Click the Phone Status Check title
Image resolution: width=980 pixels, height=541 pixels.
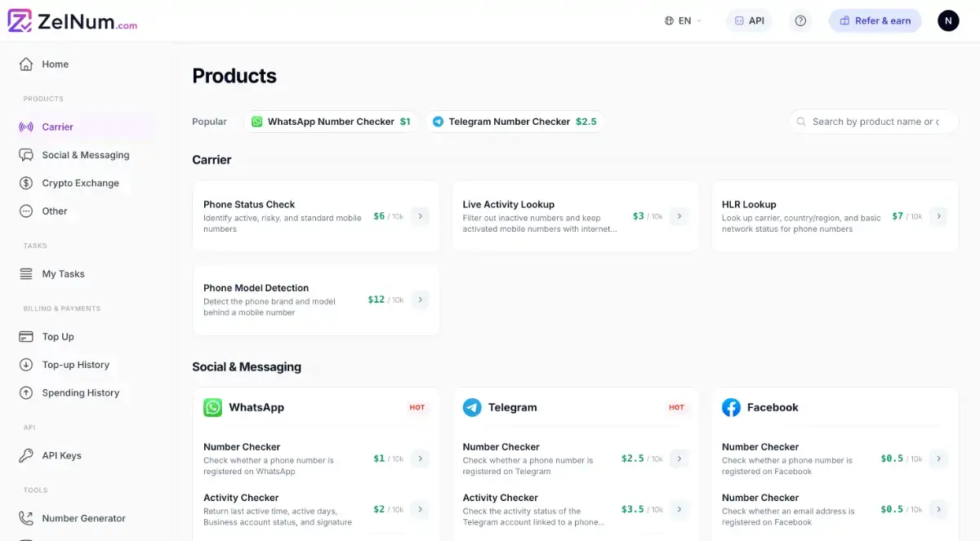pyautogui.click(x=249, y=205)
